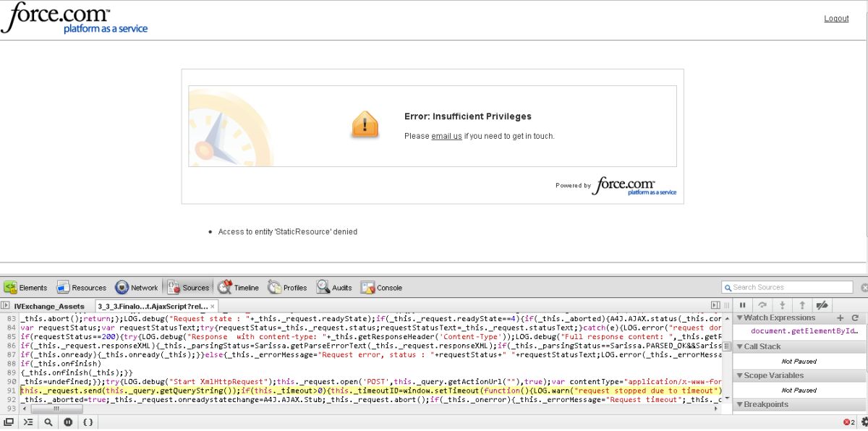Screen dimensions: 868x431
Task: Click the Audits panel icon
Action: click(x=323, y=288)
